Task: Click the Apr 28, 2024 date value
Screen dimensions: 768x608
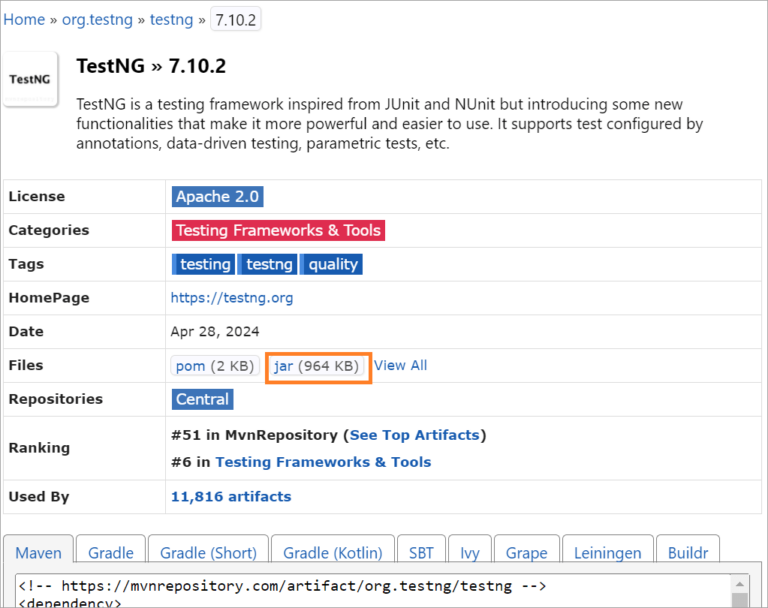Action: 215,332
